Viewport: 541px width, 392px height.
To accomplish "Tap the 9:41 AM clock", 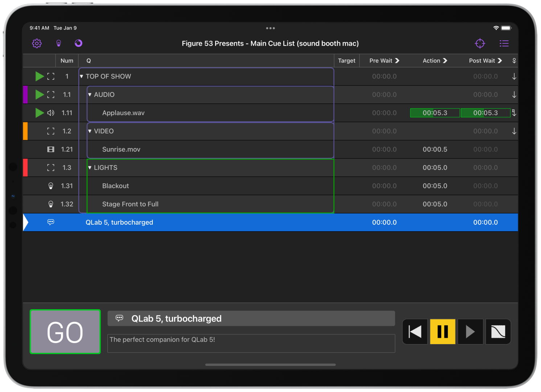I will pos(39,28).
